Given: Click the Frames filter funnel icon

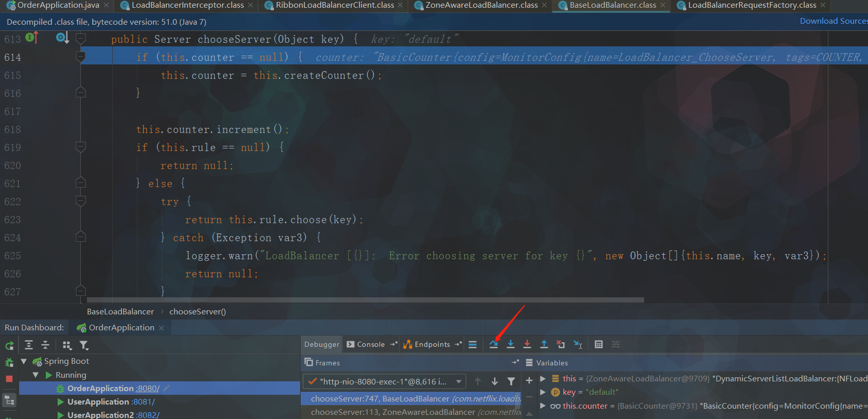Looking at the screenshot, I should [x=511, y=381].
